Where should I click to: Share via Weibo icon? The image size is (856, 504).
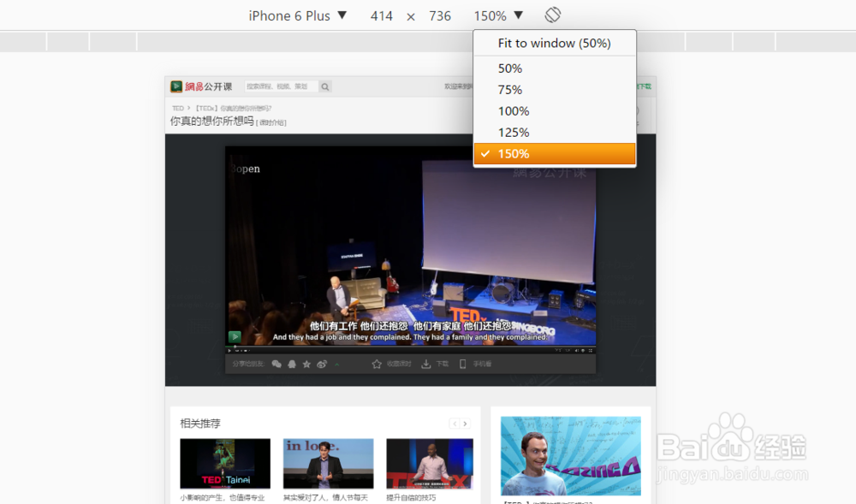pos(322,364)
